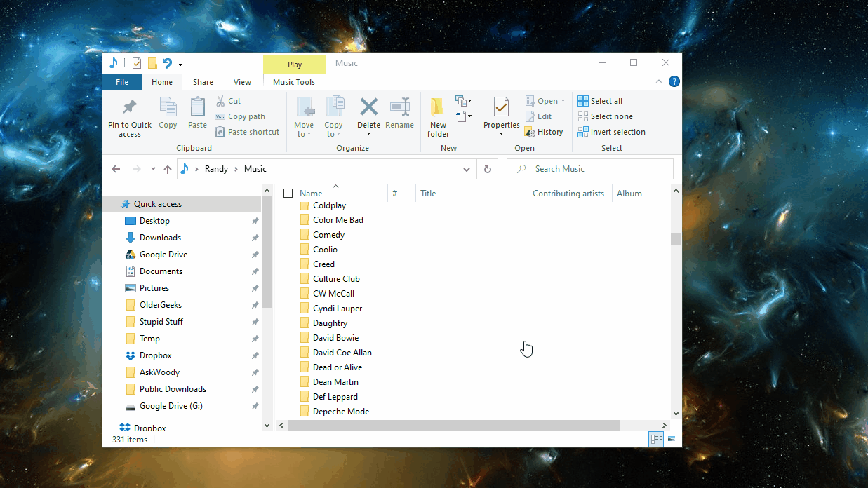
Task: Select the David Bowie folder
Action: click(335, 338)
